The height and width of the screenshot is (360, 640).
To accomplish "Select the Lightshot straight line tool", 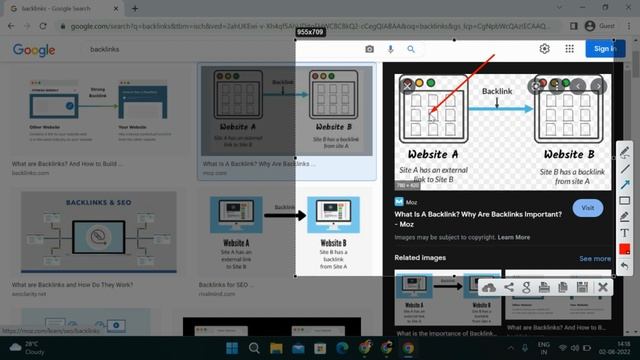I will [x=624, y=169].
